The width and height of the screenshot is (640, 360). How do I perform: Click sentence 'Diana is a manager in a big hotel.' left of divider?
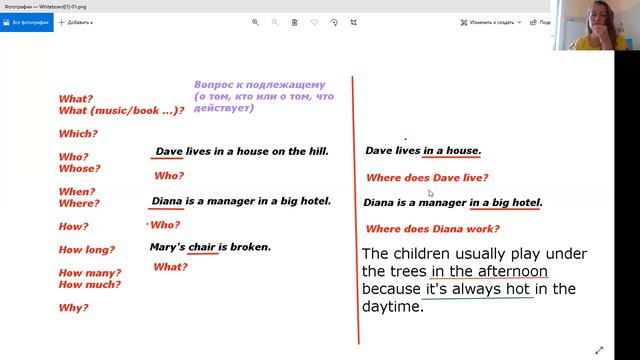tap(241, 201)
